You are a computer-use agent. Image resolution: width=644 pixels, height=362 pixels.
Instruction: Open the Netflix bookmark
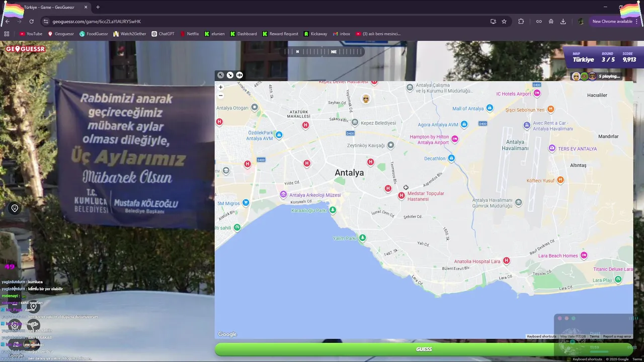189,34
